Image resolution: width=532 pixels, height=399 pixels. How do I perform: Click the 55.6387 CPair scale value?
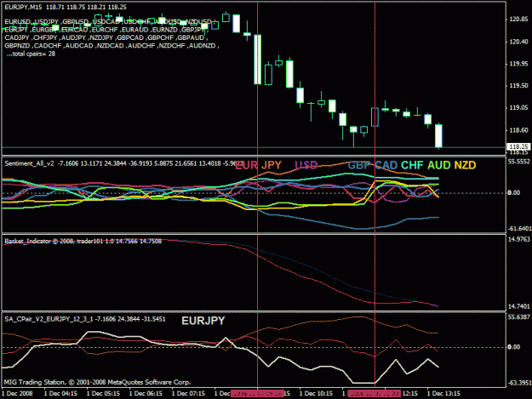(x=518, y=317)
